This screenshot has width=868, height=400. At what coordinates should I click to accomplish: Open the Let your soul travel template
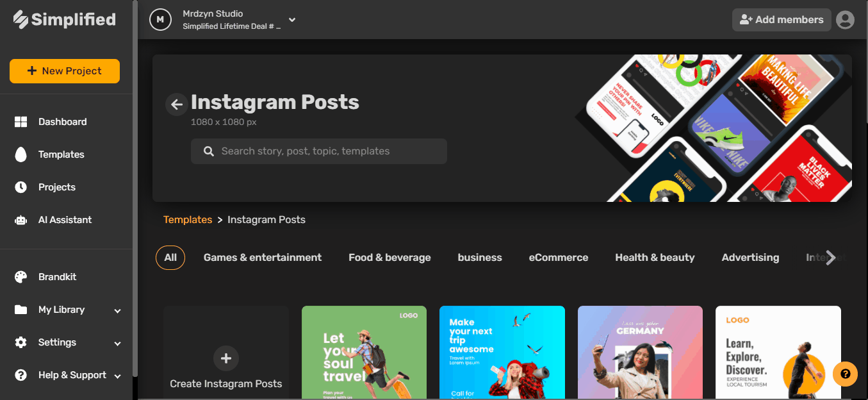[x=364, y=353]
